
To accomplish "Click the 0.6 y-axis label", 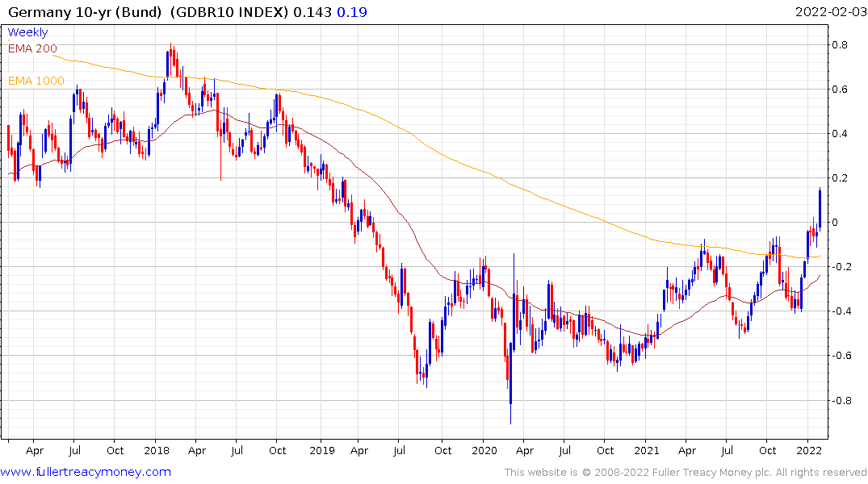I will [x=840, y=89].
